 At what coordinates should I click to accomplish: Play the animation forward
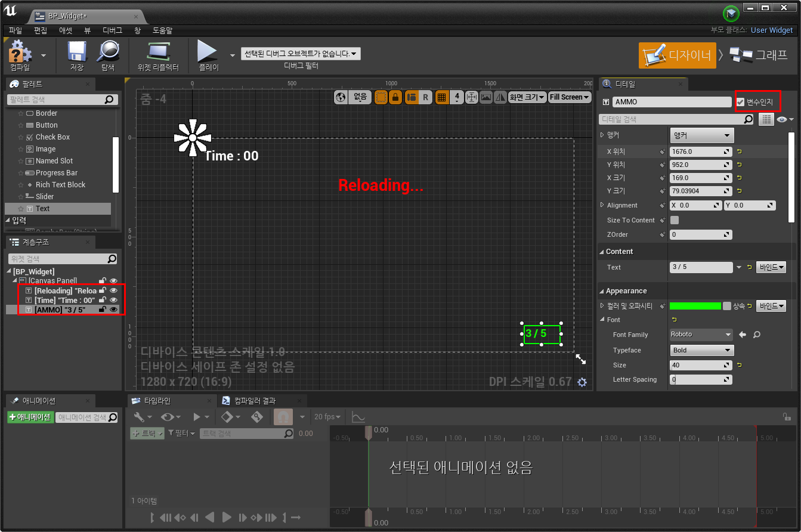pos(227,517)
